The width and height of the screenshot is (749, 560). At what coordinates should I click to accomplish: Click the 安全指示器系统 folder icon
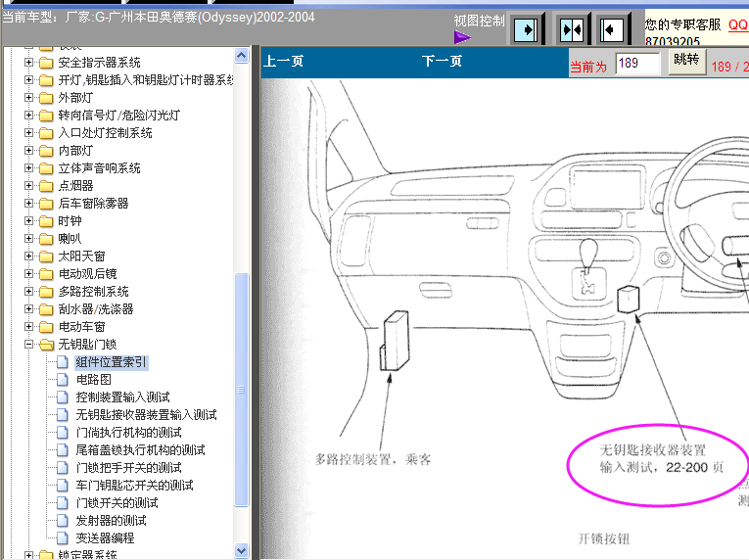tap(46, 63)
